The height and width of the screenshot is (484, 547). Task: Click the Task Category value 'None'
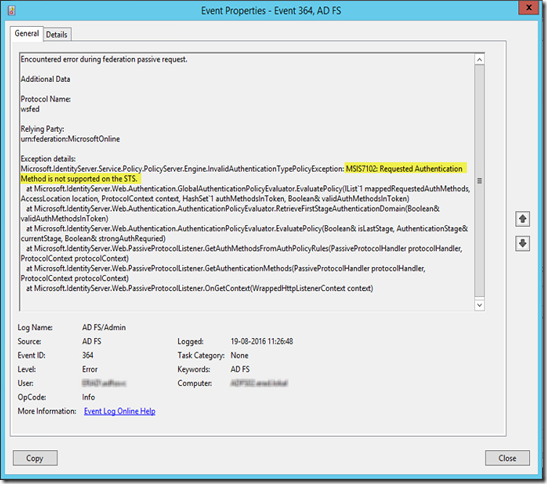point(239,355)
